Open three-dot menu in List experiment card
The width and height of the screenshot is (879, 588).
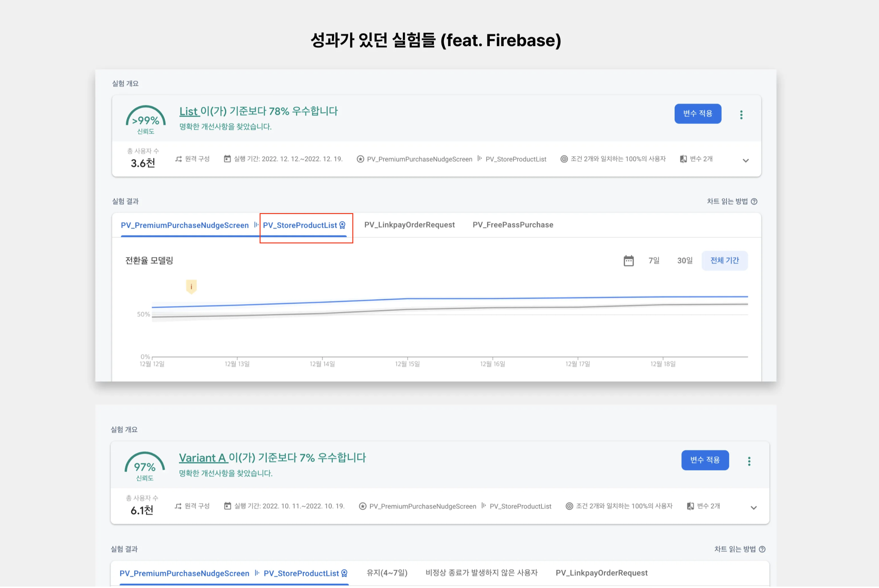[x=741, y=115]
